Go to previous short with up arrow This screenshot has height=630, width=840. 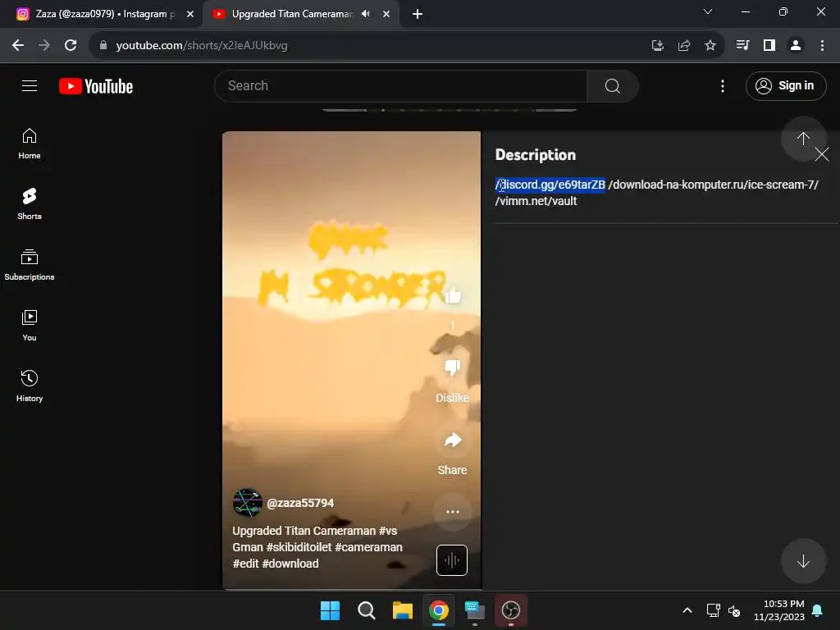pyautogui.click(x=803, y=139)
